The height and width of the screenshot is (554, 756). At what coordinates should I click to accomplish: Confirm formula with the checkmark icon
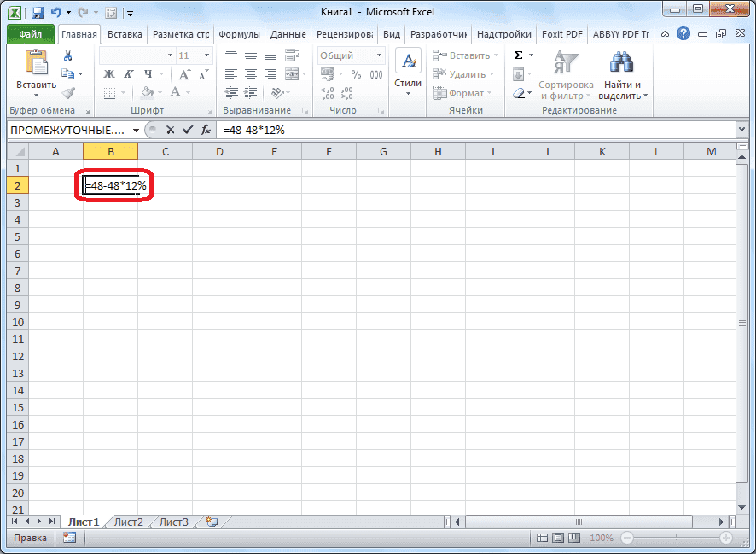click(189, 131)
